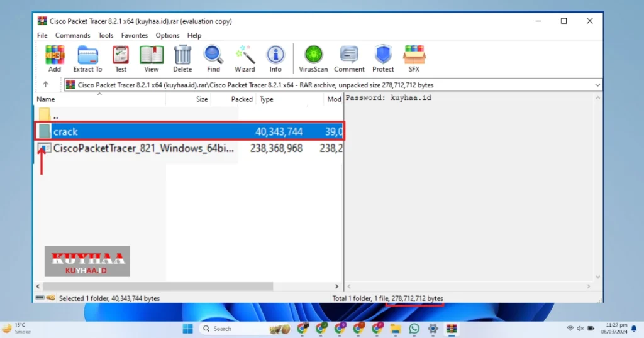Click the muted volume tray icon
The image size is (644, 338).
tap(580, 329)
